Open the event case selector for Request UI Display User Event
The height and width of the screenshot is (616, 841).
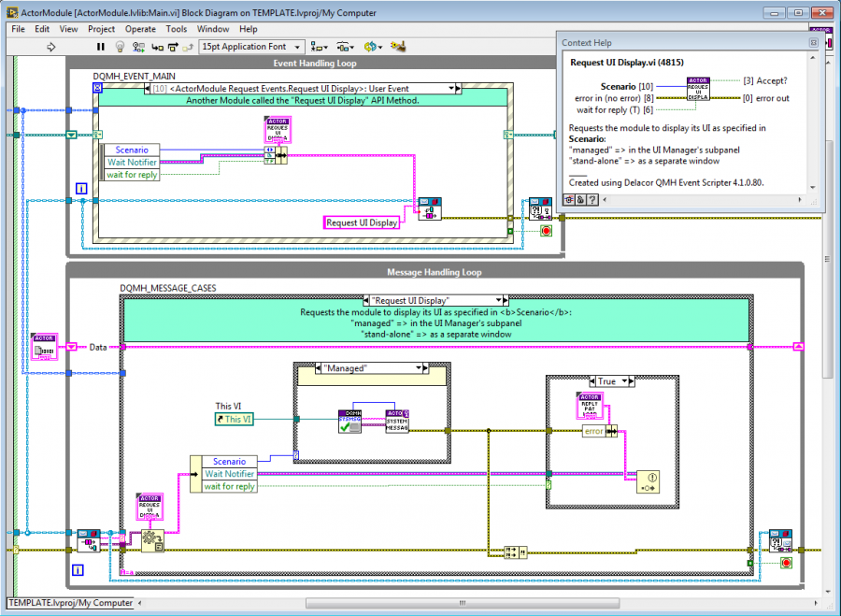(x=451, y=89)
